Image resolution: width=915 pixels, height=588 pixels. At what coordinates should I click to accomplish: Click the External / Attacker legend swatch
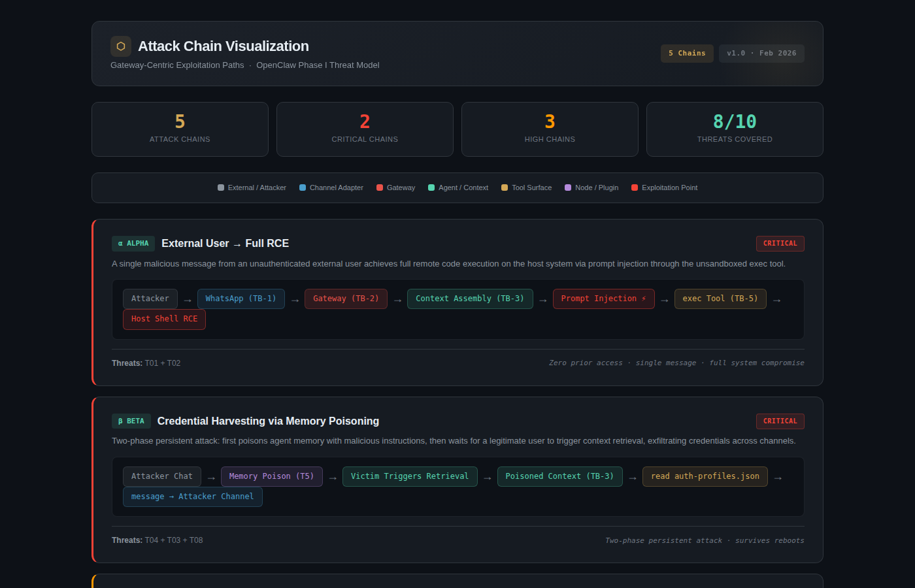coord(221,188)
